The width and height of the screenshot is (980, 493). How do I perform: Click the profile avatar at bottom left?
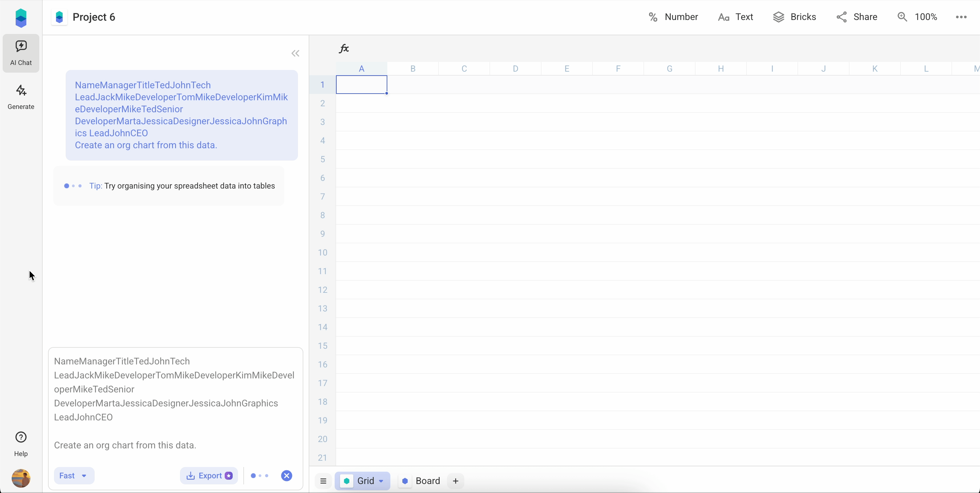coord(21,478)
